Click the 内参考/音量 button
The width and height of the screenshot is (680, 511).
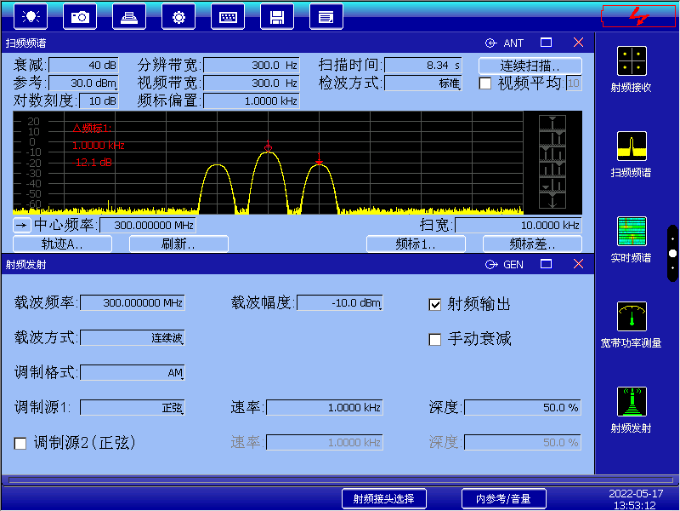pos(504,499)
